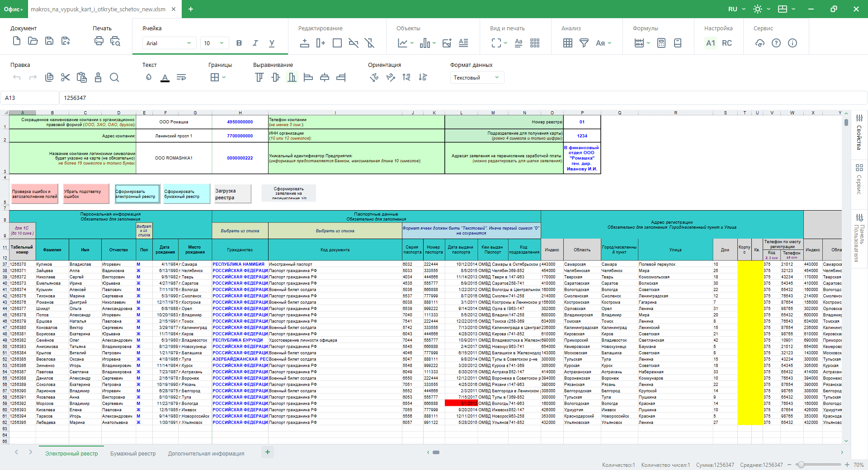The image size is (868, 470).
Task: Click the filter funnel icon
Action: pos(584,43)
